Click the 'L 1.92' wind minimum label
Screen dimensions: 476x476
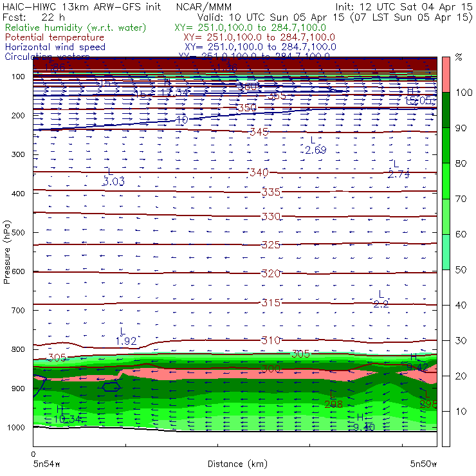[126, 336]
